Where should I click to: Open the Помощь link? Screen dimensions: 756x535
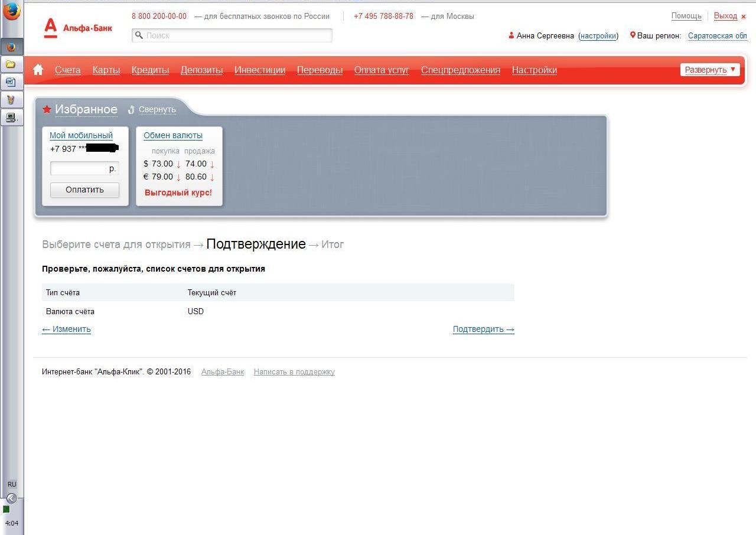pos(686,16)
